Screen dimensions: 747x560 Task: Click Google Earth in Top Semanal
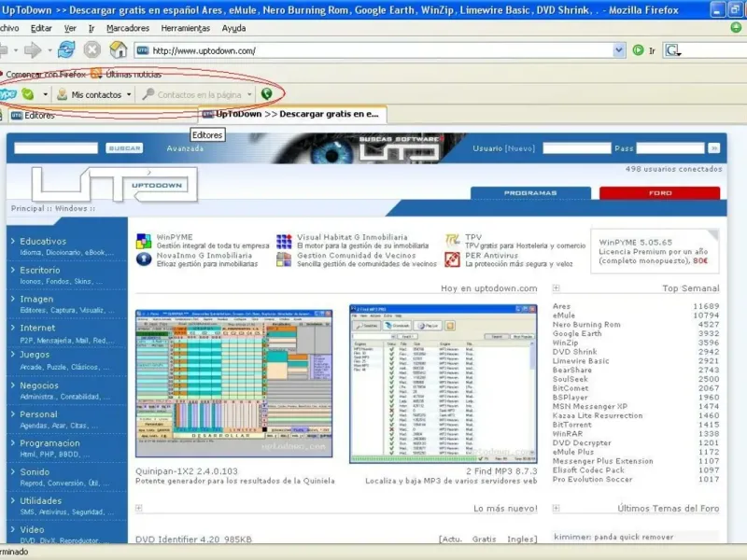click(x=577, y=333)
